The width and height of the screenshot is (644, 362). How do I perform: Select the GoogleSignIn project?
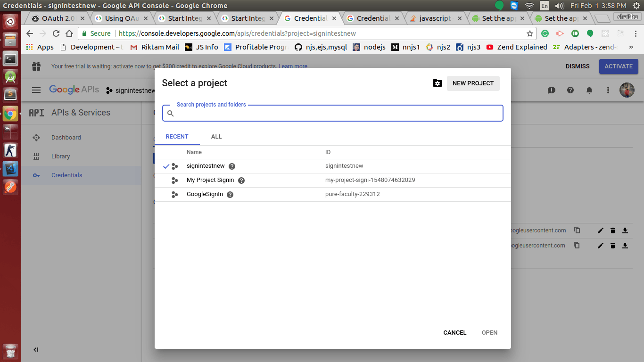205,194
